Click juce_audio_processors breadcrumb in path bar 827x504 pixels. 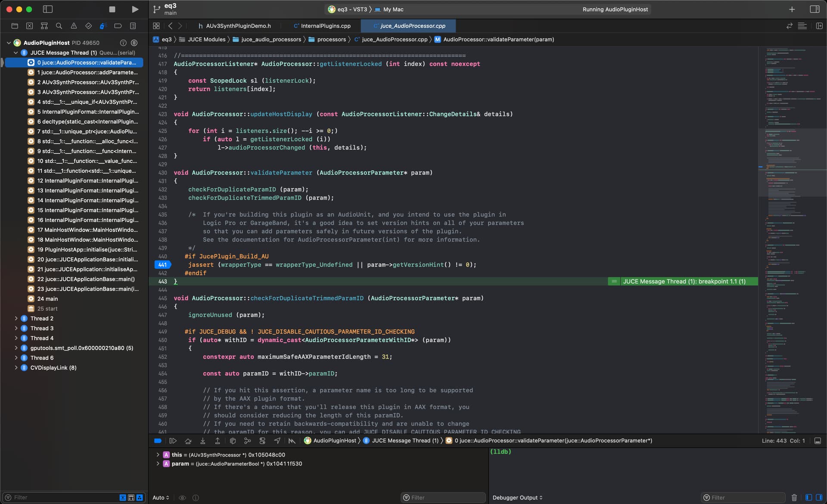click(x=271, y=39)
